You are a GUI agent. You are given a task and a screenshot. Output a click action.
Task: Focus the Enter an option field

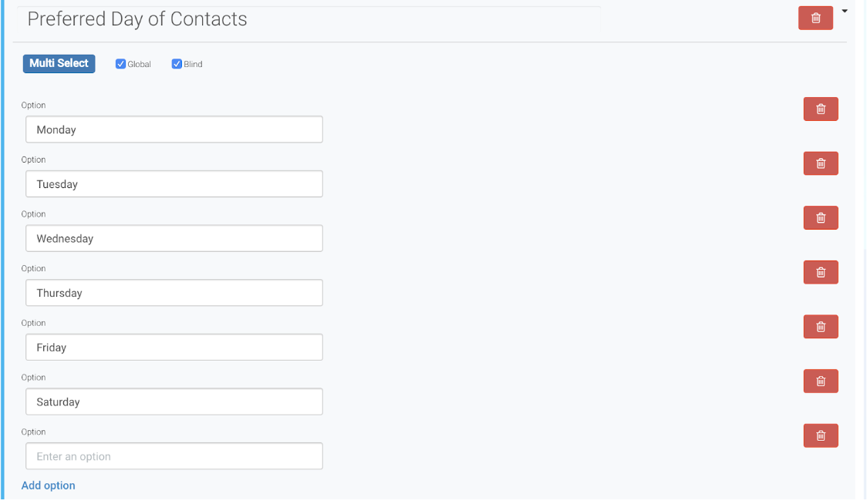[x=174, y=456]
